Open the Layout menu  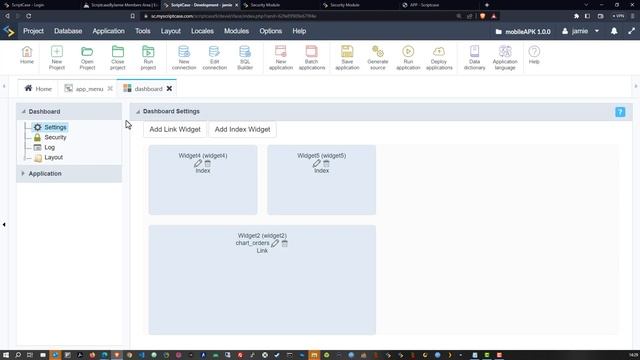171,31
